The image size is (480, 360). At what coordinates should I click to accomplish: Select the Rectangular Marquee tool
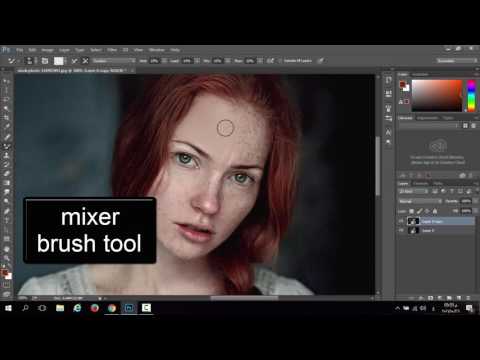(6, 90)
